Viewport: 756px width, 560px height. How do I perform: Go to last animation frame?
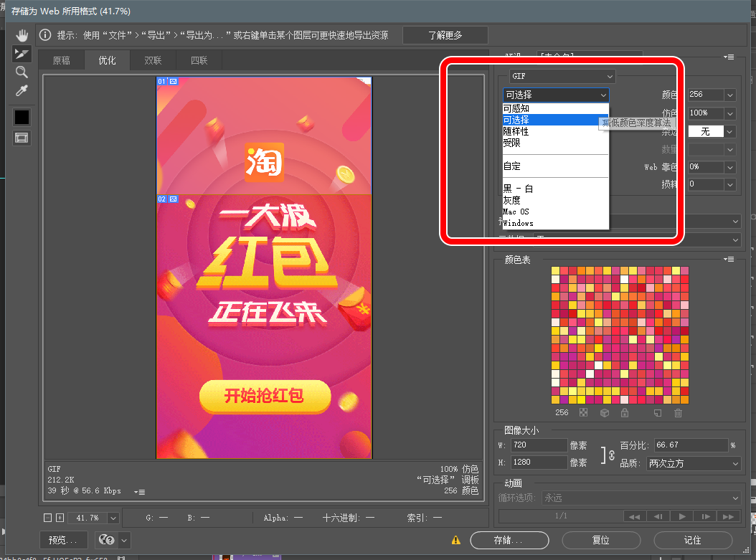(729, 517)
